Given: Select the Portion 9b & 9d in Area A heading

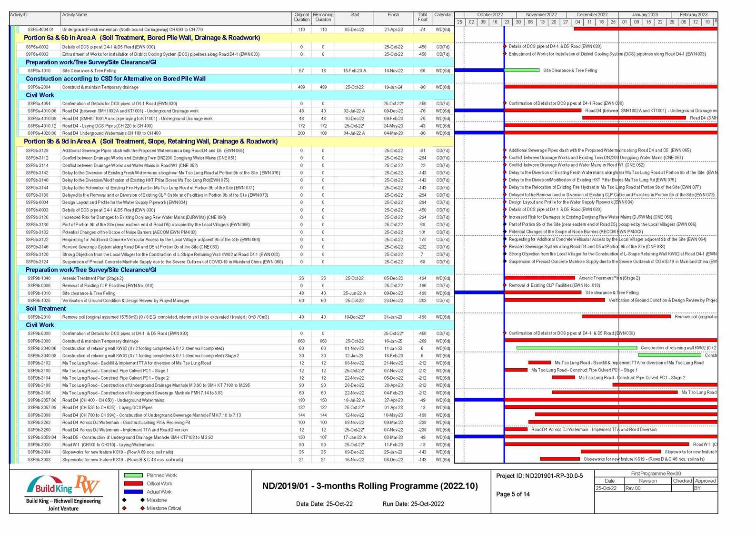Looking at the screenshot, I should point(150,141).
